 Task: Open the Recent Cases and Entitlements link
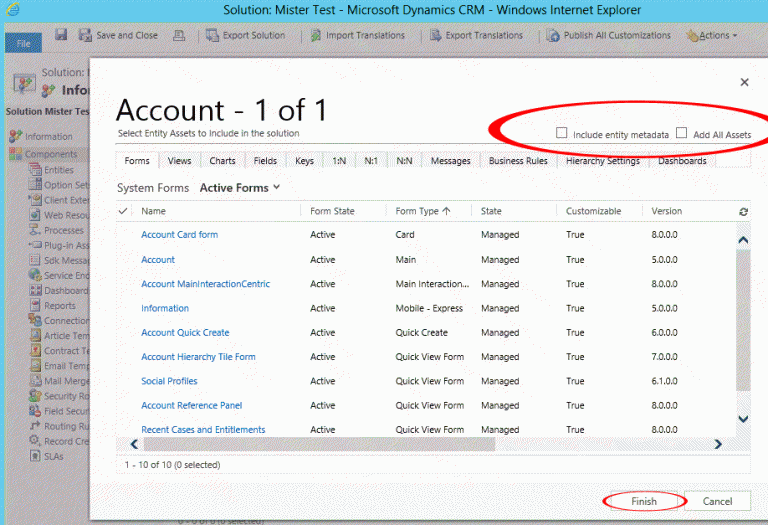pos(203,430)
